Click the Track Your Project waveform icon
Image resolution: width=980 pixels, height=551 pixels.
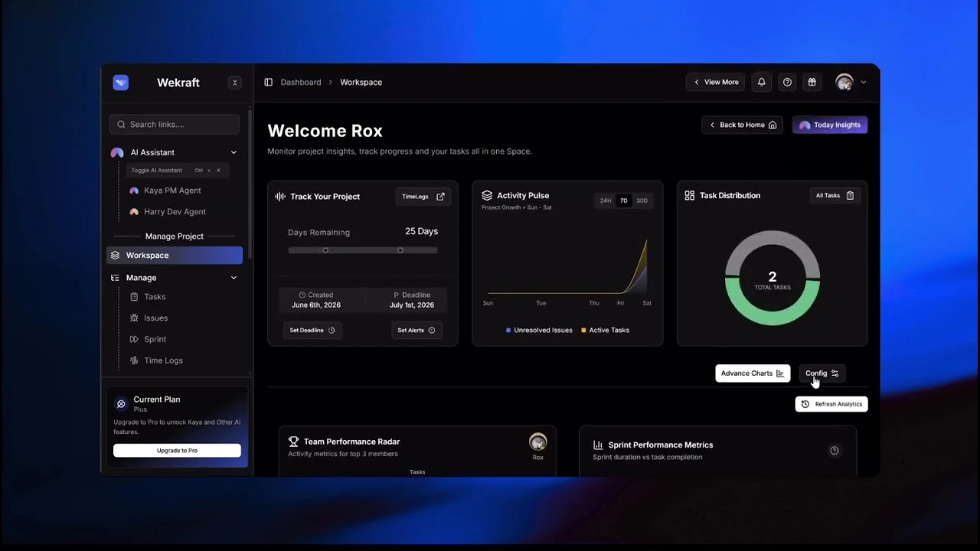280,197
